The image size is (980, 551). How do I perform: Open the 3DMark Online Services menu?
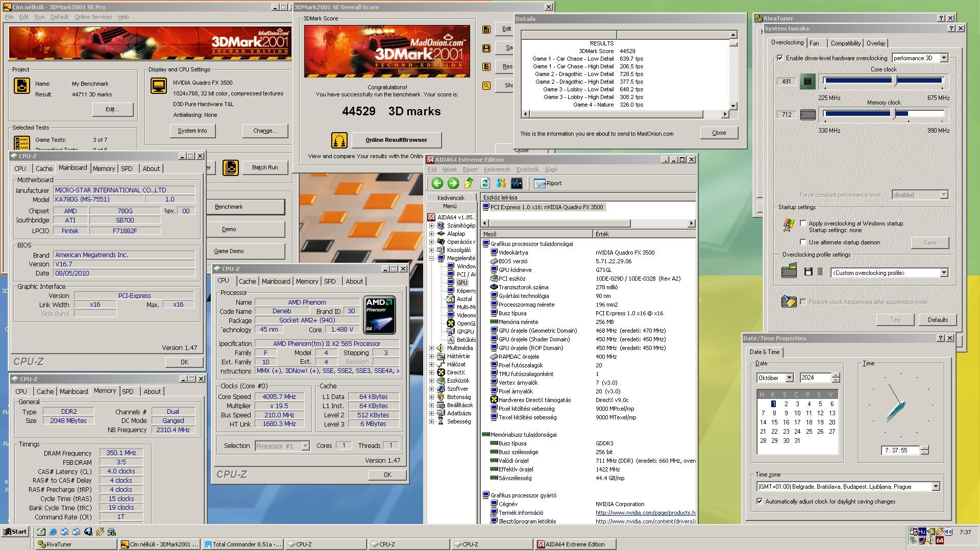pos(93,17)
